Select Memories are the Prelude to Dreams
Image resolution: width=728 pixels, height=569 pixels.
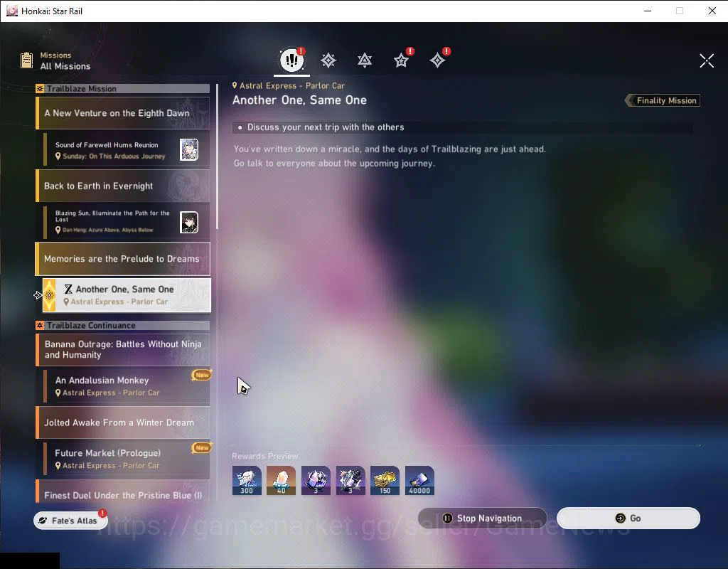[x=122, y=259]
